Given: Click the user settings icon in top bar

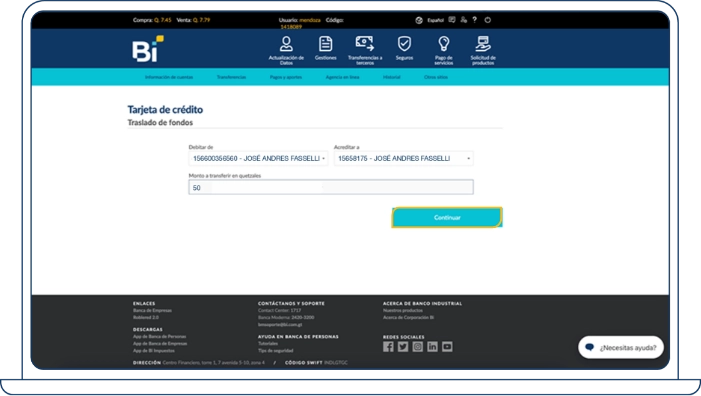Looking at the screenshot, I should [464, 20].
